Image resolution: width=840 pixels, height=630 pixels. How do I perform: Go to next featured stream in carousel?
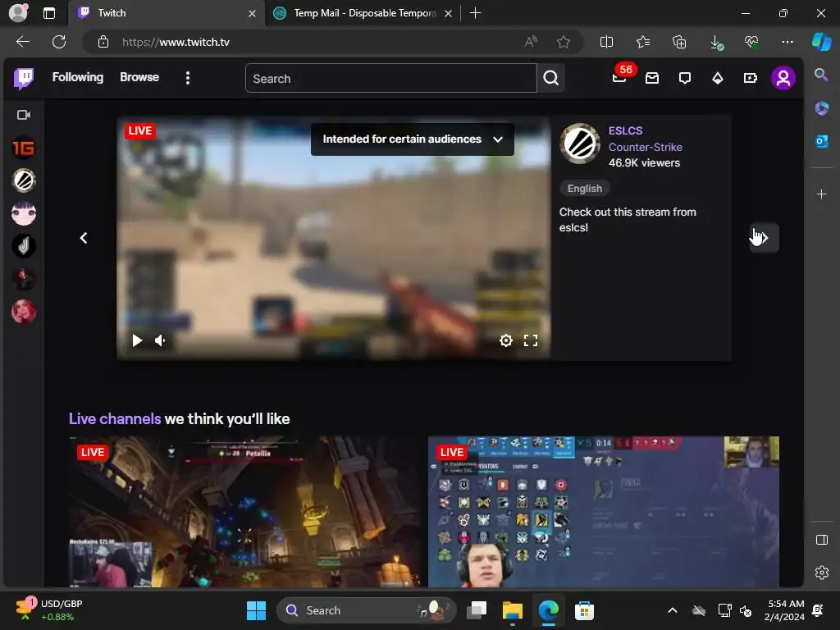click(x=764, y=238)
